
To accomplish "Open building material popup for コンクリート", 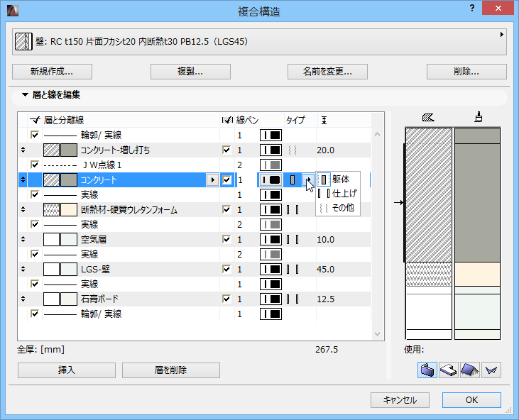I will pyautogui.click(x=212, y=180).
